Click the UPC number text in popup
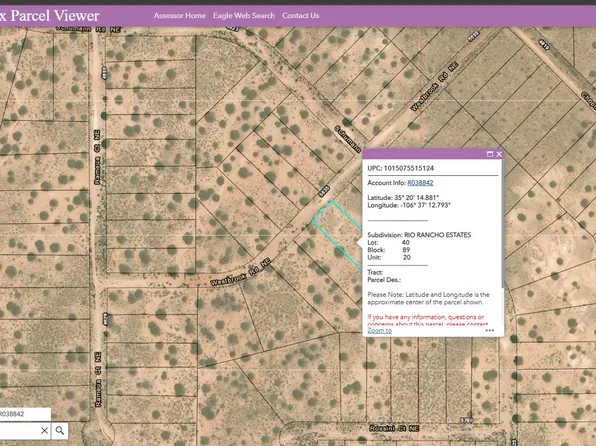Image resolution: width=596 pixels, height=446 pixels. click(409, 168)
